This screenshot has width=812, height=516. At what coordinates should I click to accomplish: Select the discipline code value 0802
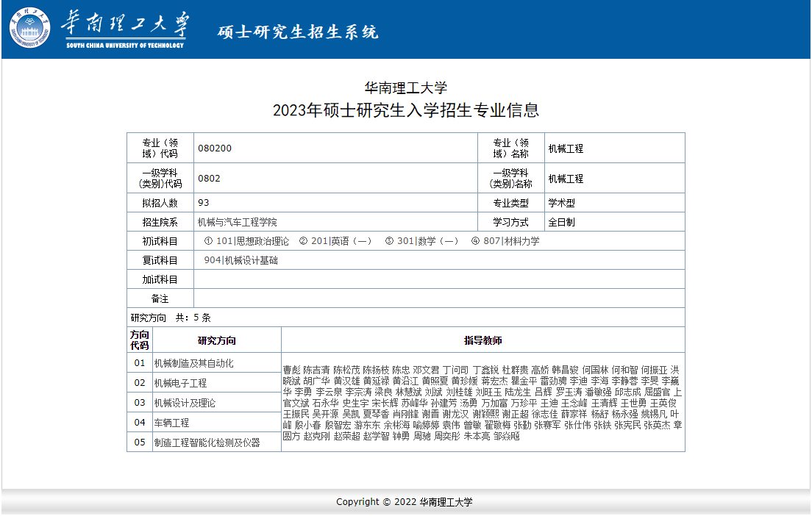pyautogui.click(x=209, y=179)
